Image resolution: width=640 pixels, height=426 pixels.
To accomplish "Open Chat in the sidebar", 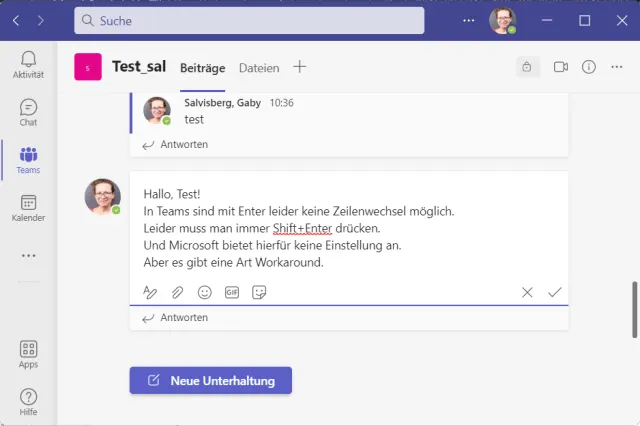I will tap(28, 113).
